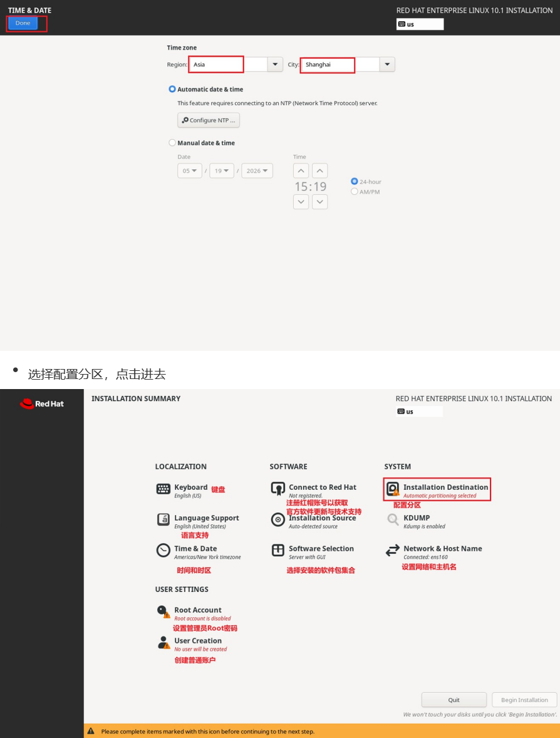Open Software Selection label

click(x=321, y=548)
